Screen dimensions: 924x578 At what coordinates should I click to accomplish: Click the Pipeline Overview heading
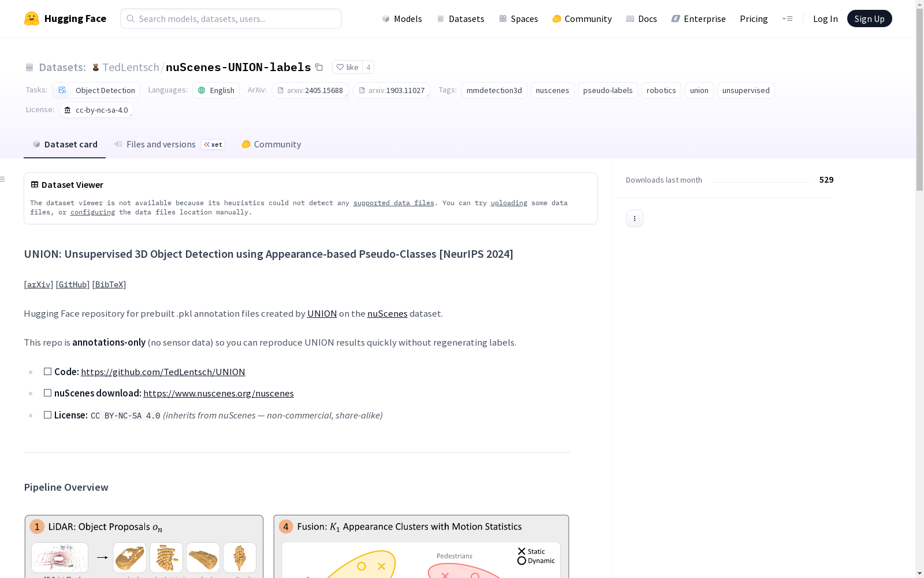pyautogui.click(x=66, y=487)
